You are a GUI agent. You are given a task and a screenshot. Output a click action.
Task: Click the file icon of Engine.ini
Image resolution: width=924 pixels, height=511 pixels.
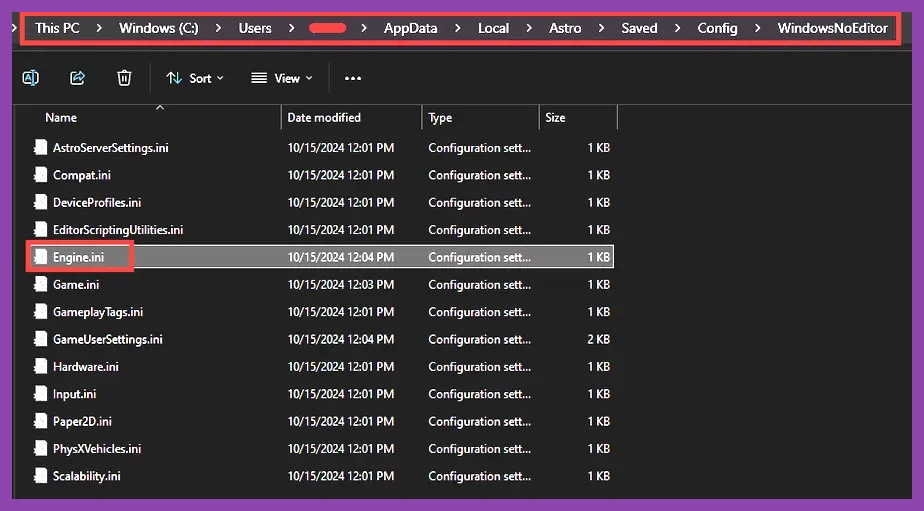pyautogui.click(x=41, y=257)
